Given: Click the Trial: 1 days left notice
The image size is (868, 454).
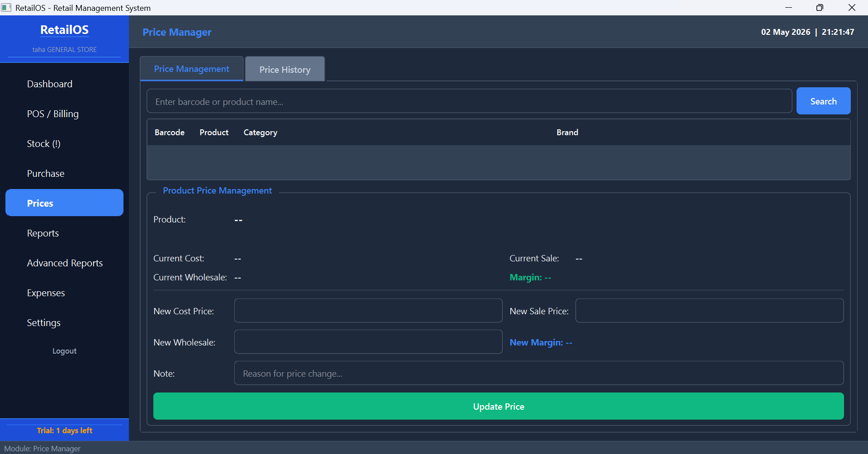Looking at the screenshot, I should coord(64,430).
